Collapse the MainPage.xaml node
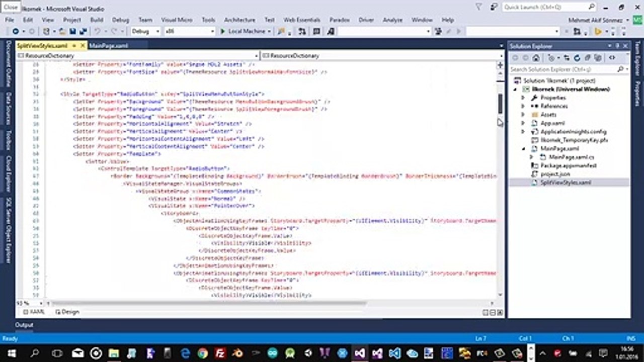 523,149
